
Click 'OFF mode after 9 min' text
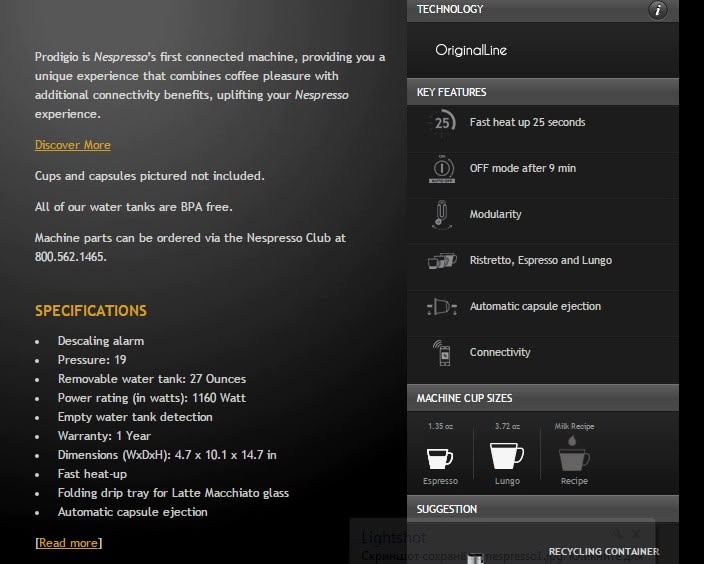pyautogui.click(x=523, y=168)
